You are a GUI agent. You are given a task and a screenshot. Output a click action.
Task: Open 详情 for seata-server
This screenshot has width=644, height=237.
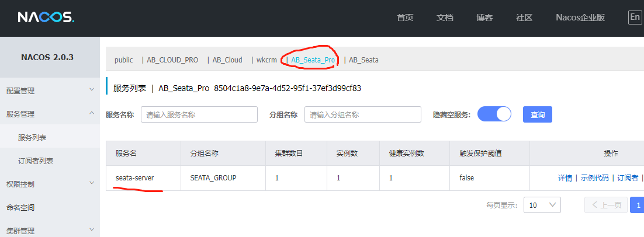click(565, 177)
